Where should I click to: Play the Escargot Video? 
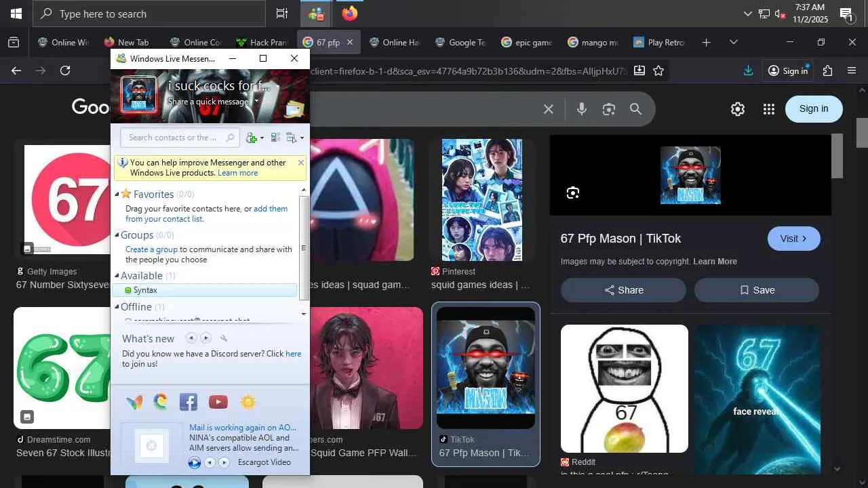coord(195,463)
